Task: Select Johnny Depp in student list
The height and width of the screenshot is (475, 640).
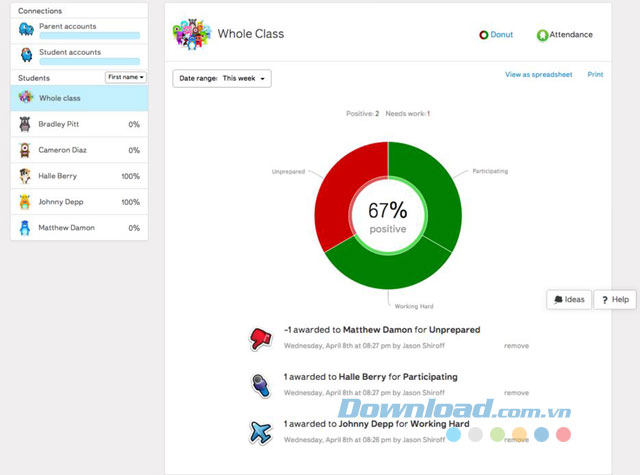Action: point(79,202)
